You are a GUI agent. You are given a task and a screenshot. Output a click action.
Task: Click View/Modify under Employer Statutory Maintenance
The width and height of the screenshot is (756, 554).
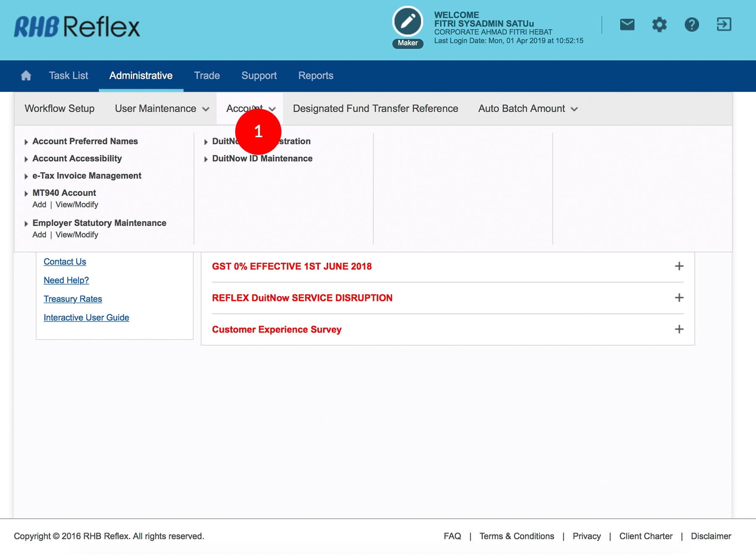[x=77, y=235]
